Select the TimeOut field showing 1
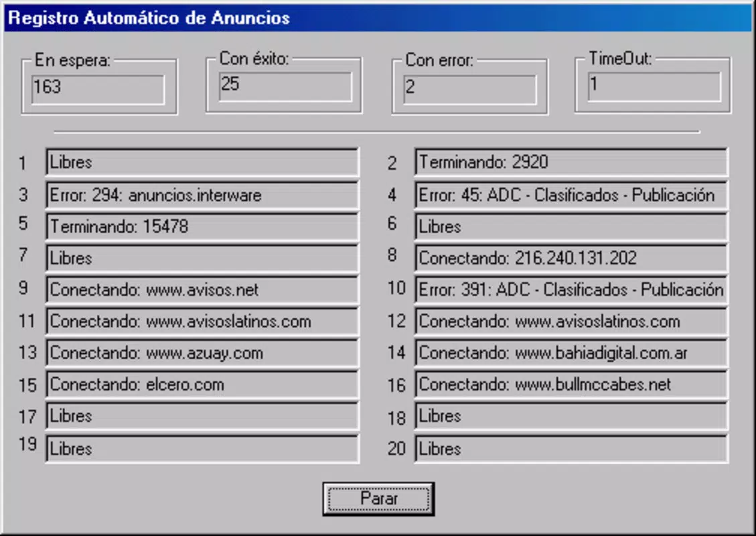Screen dimensions: 756x536 (655, 87)
